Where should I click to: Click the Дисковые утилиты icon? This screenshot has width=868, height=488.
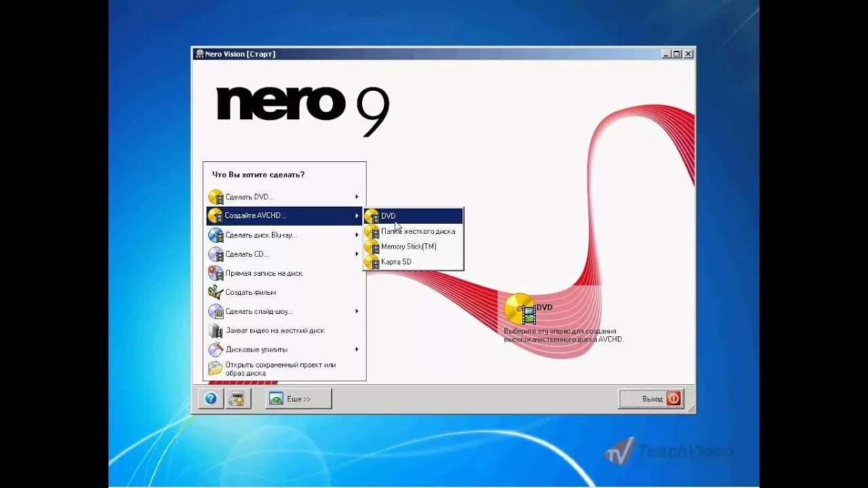[x=216, y=350]
